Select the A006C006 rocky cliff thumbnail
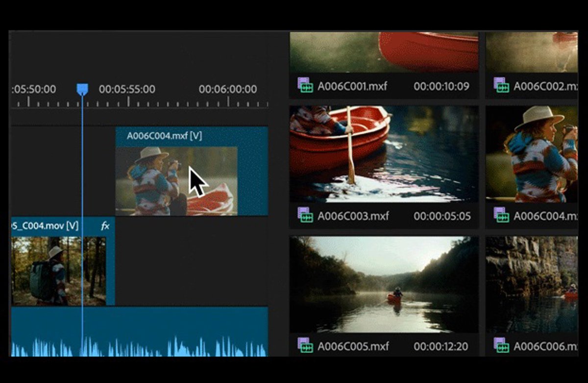The width and height of the screenshot is (588, 383). 532,284
